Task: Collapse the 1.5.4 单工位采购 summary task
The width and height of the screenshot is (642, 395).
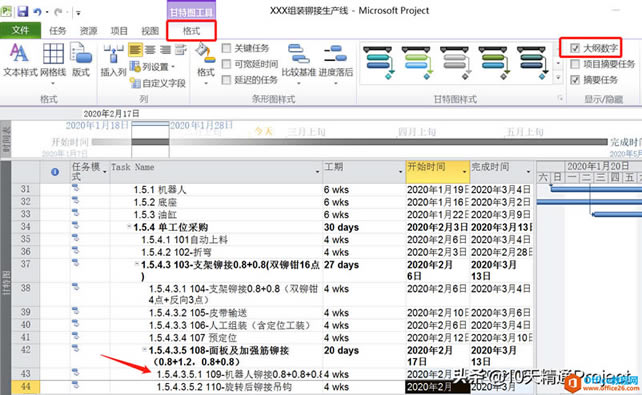Action: (129, 226)
